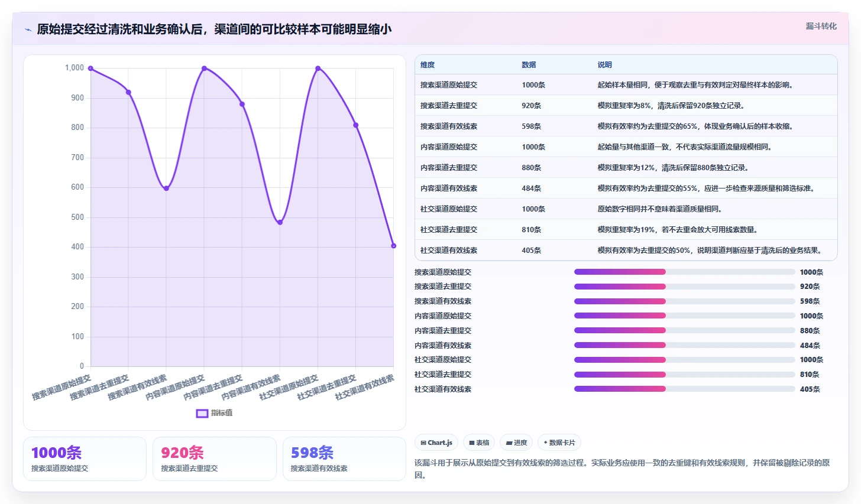
Task: Click the 920条 搜索渠道去重提交 data card
Action: [x=214, y=459]
